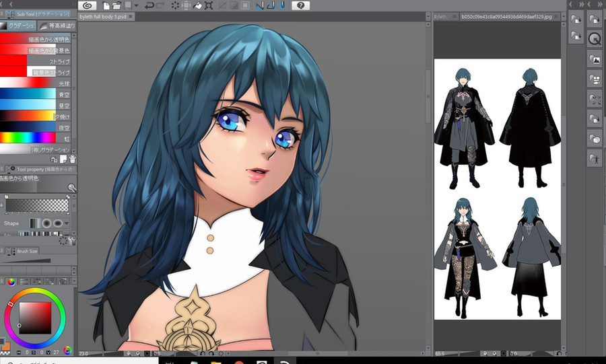Choose ストライプ gradient preset
Image resolution: width=606 pixels, height=364 pixels.
pyautogui.click(x=35, y=61)
